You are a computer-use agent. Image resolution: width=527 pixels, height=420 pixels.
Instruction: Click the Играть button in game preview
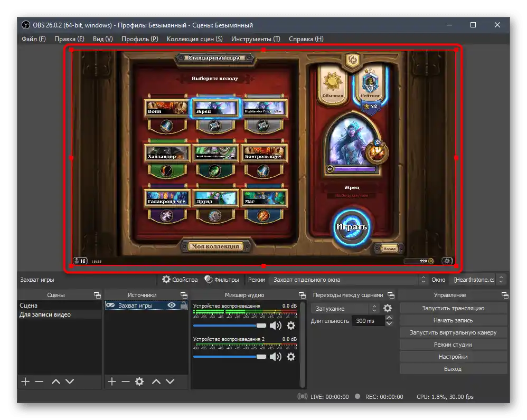point(352,227)
